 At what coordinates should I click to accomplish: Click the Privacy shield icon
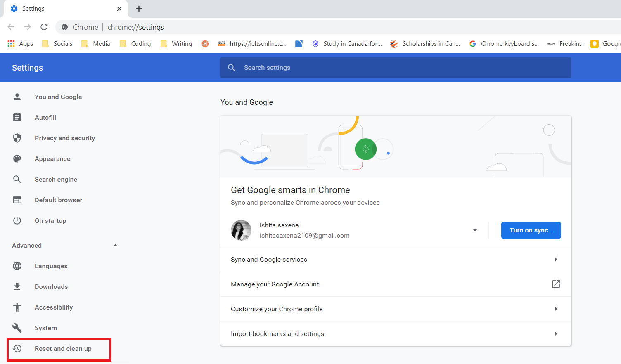point(17,138)
